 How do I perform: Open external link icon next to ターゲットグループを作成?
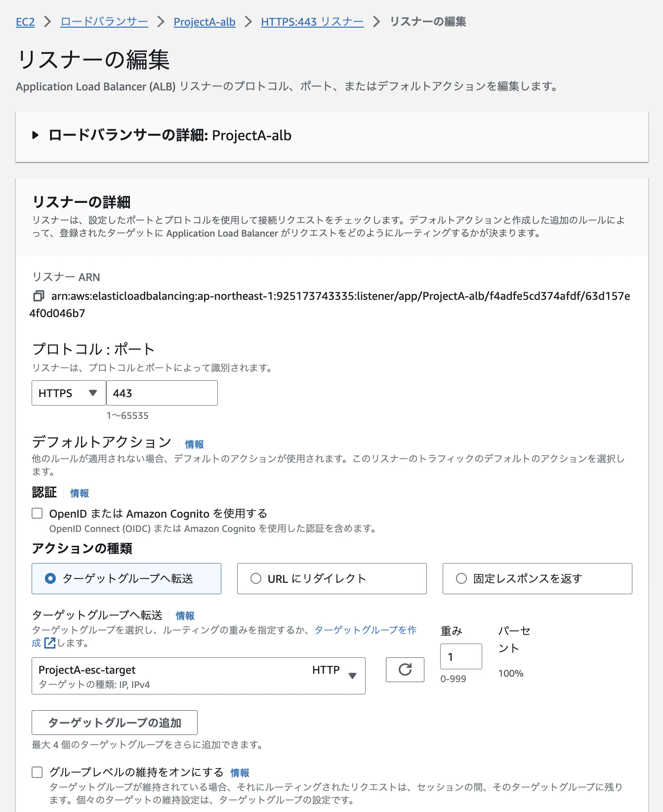coord(50,643)
